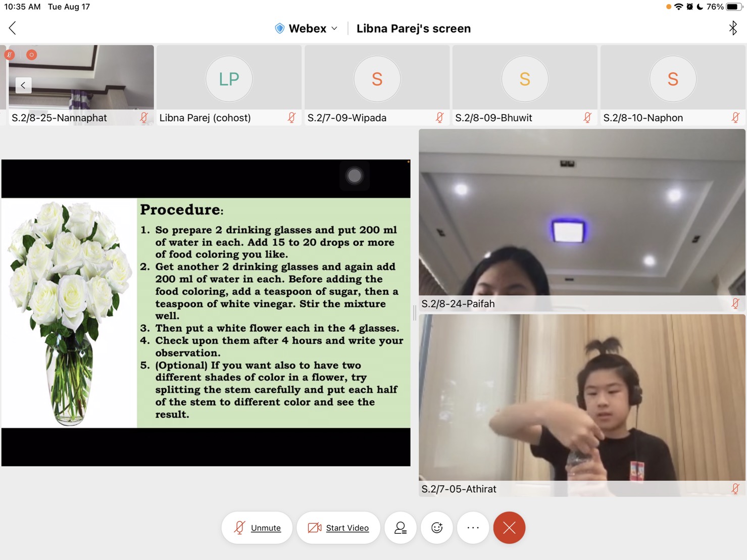Tap the Webex shield security icon

pos(279,28)
